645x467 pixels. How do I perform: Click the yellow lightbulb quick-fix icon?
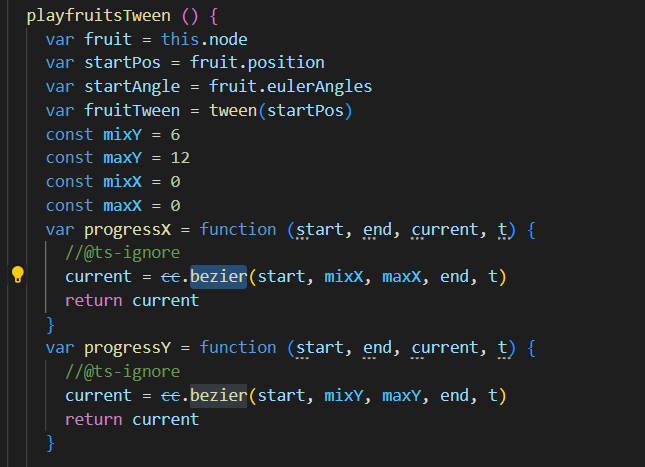[x=17, y=276]
